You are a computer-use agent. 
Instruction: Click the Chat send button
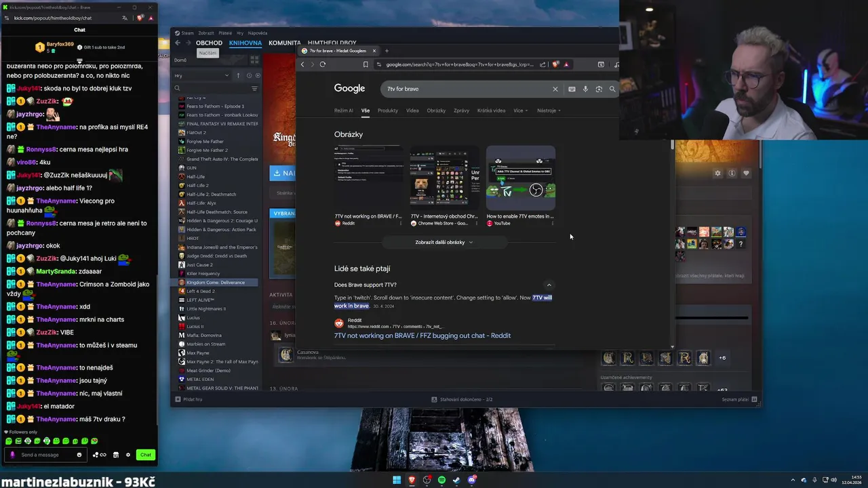pyautogui.click(x=145, y=455)
